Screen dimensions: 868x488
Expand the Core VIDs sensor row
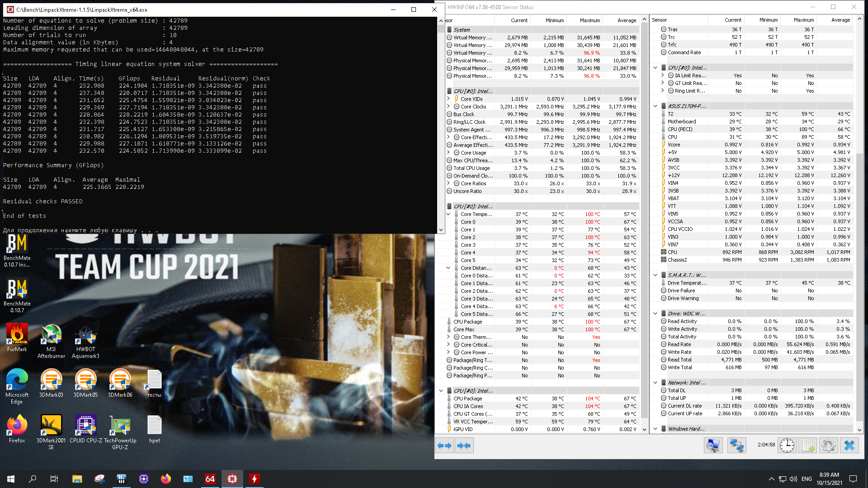448,99
